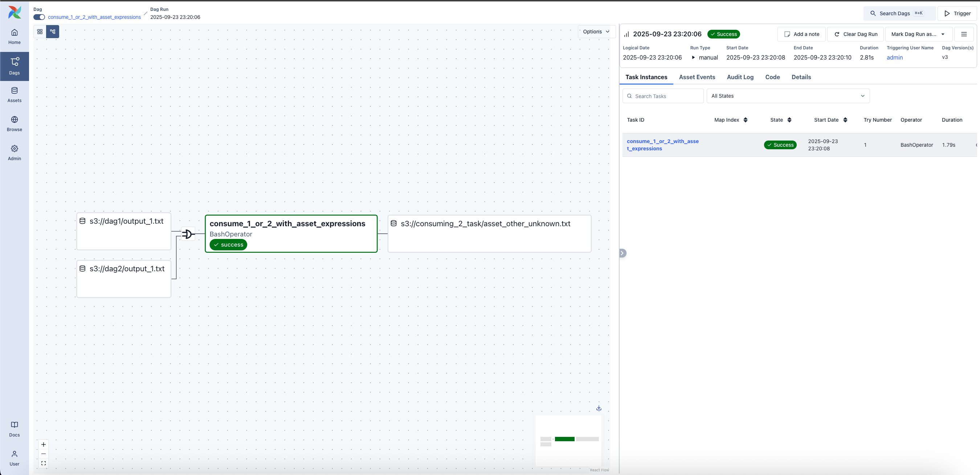This screenshot has width=980, height=475.
Task: Fit the graph to the viewport
Action: (x=43, y=464)
